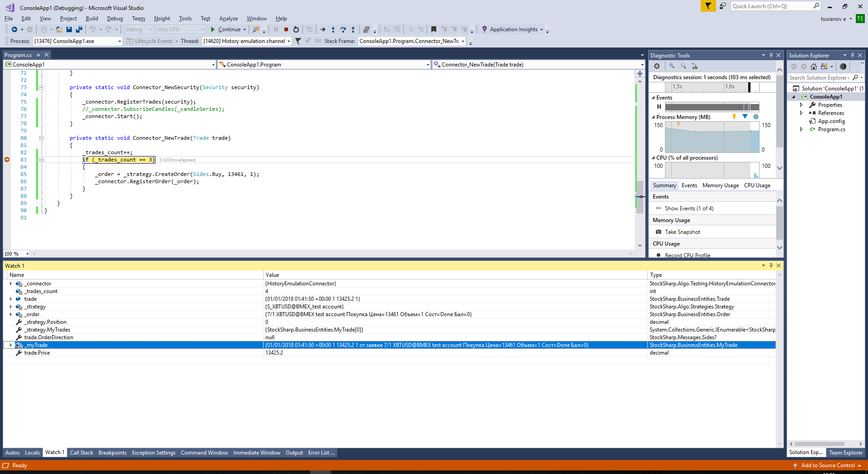Click the Solution Explorer horizontal scrollbar
Screen dimensions: 868x474
click(819, 444)
